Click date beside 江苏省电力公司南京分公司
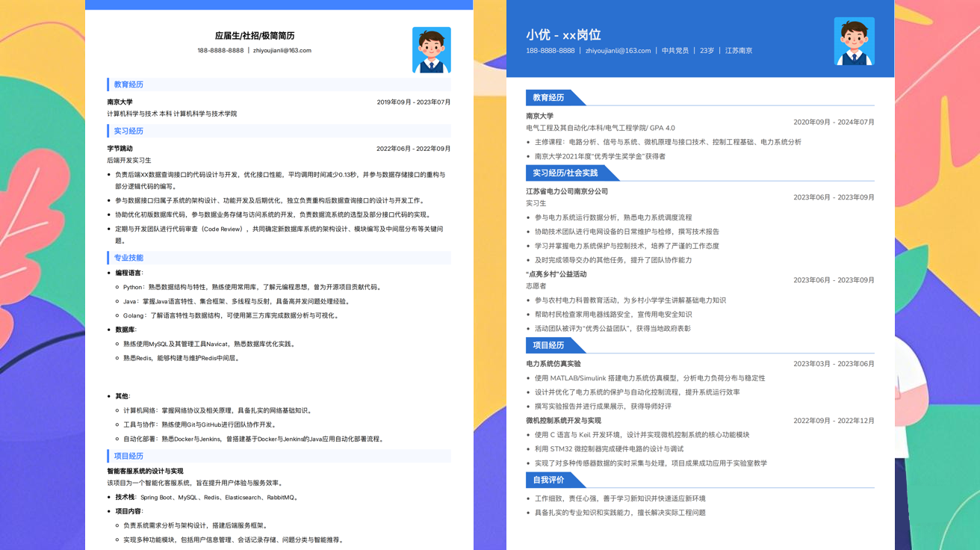Screen dimensions: 980x550 pos(834,197)
